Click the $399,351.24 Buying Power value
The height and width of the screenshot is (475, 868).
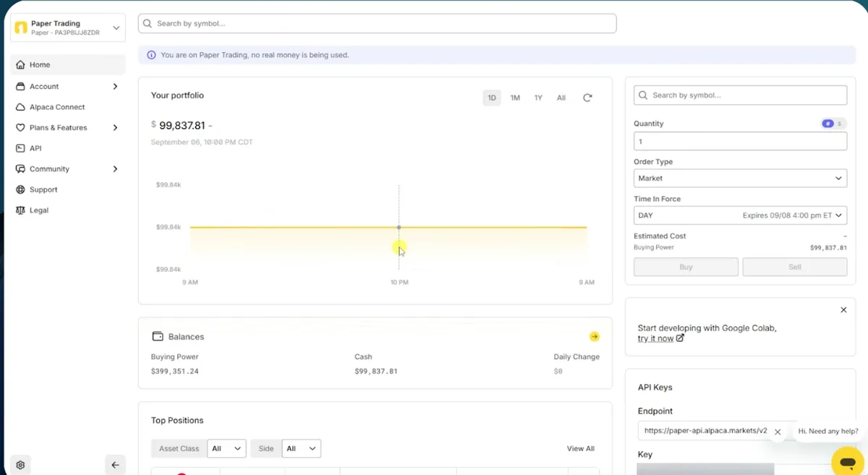[175, 372]
